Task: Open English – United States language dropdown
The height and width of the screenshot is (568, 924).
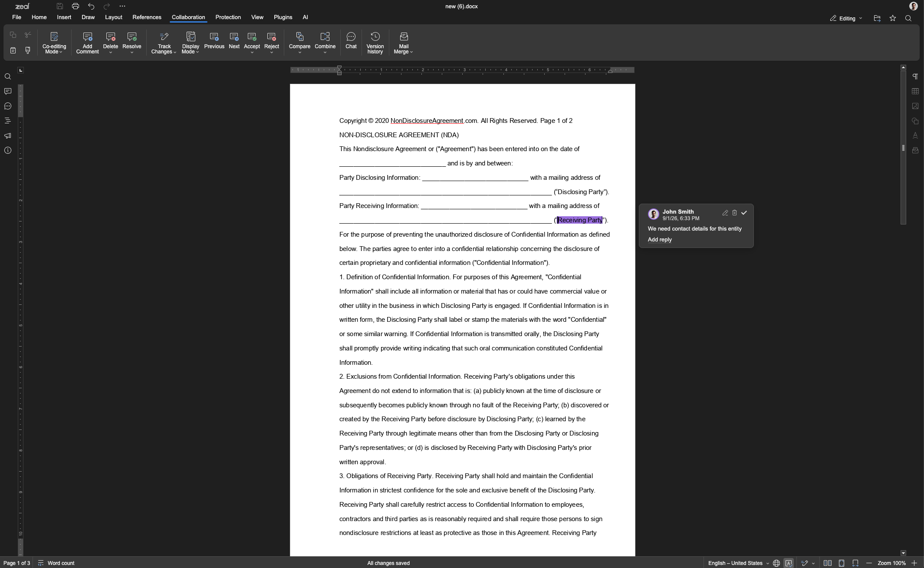Action: coord(739,563)
